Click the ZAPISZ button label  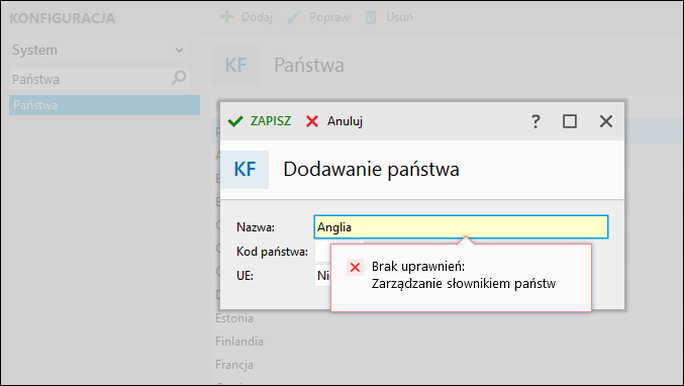point(270,121)
